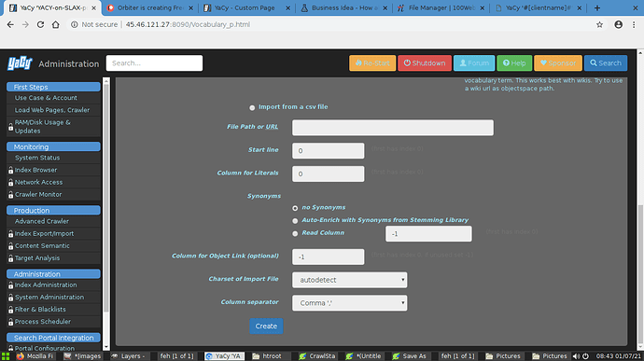This screenshot has height=361, width=644.
Task: Click the lock icon beside Content Semantic
Action: pyautogui.click(x=10, y=246)
